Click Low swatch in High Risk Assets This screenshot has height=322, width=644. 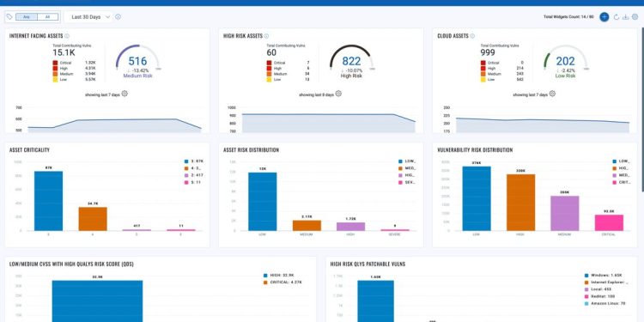pyautogui.click(x=269, y=80)
